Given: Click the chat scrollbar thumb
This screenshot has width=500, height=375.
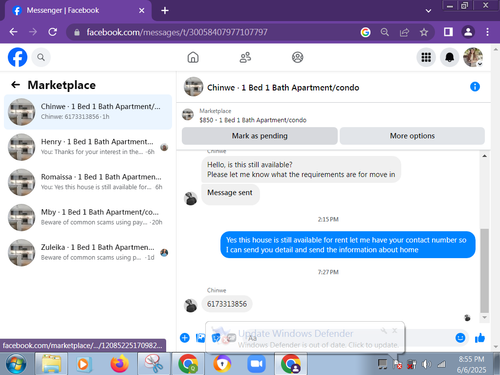Looking at the screenshot, I should point(485,271).
